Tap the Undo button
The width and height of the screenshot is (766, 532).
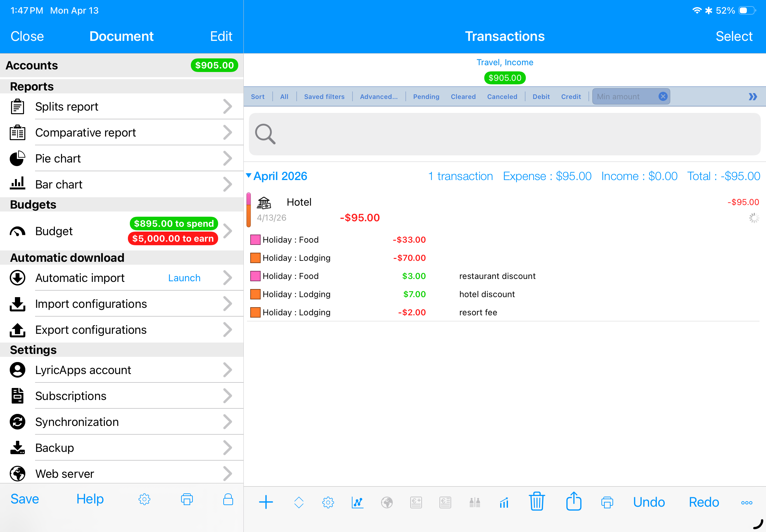[649, 502]
